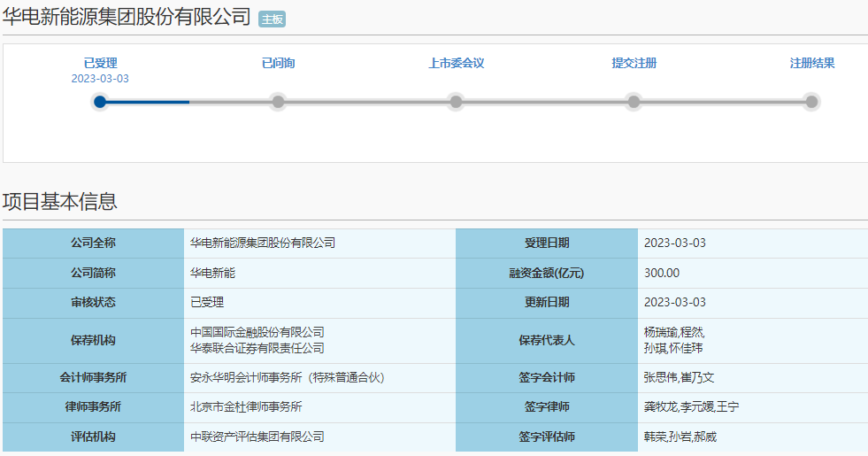This screenshot has height=456, width=868.
Task: Click the 签字评估师 header cell
Action: [547, 437]
